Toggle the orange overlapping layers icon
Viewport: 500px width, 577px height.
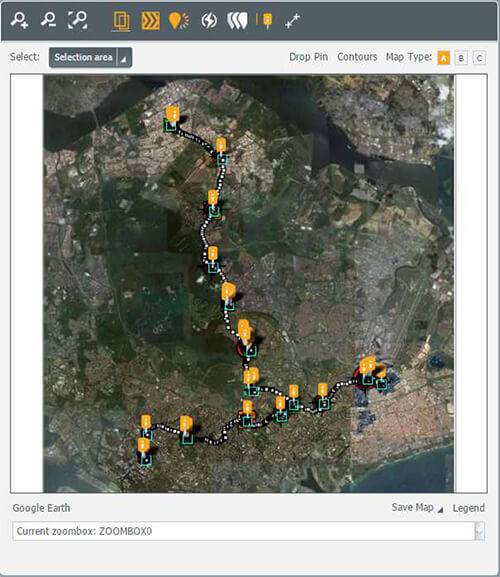(121, 21)
